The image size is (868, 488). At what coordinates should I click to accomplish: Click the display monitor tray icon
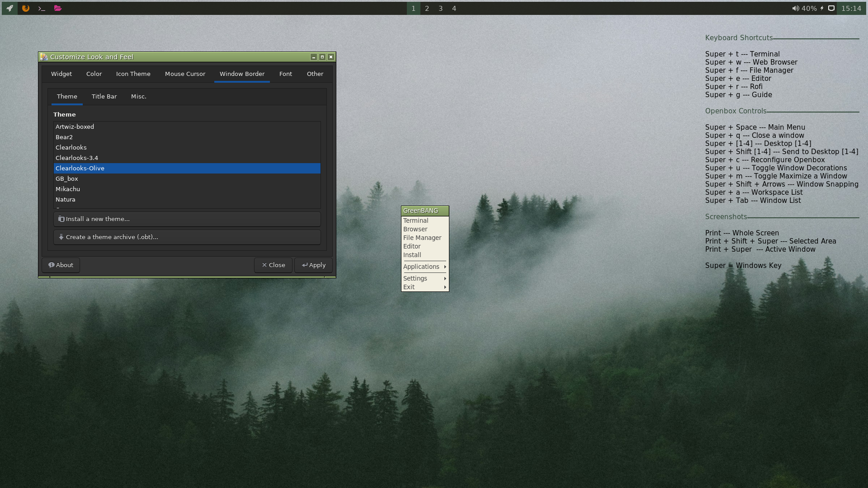831,8
